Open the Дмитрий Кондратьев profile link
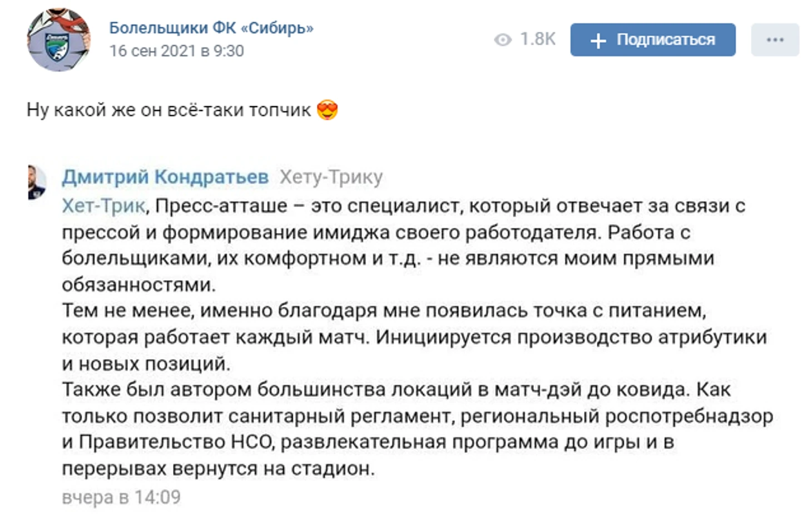 click(165, 176)
